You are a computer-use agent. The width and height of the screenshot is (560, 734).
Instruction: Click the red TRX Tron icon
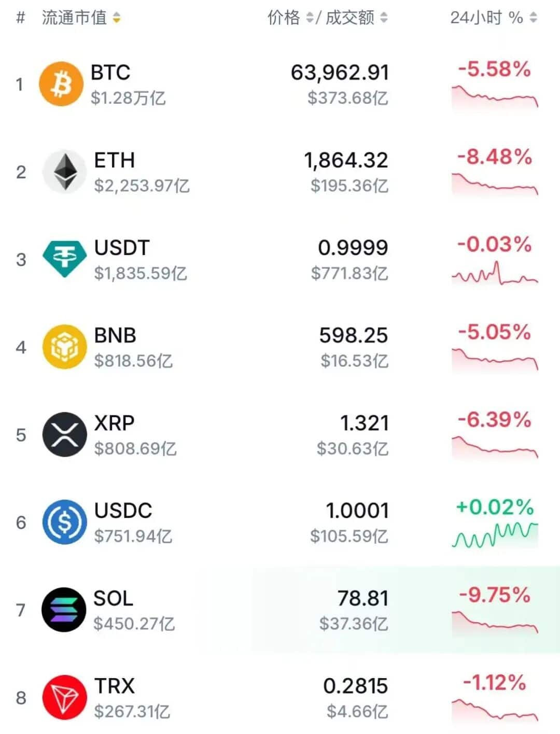tap(64, 697)
